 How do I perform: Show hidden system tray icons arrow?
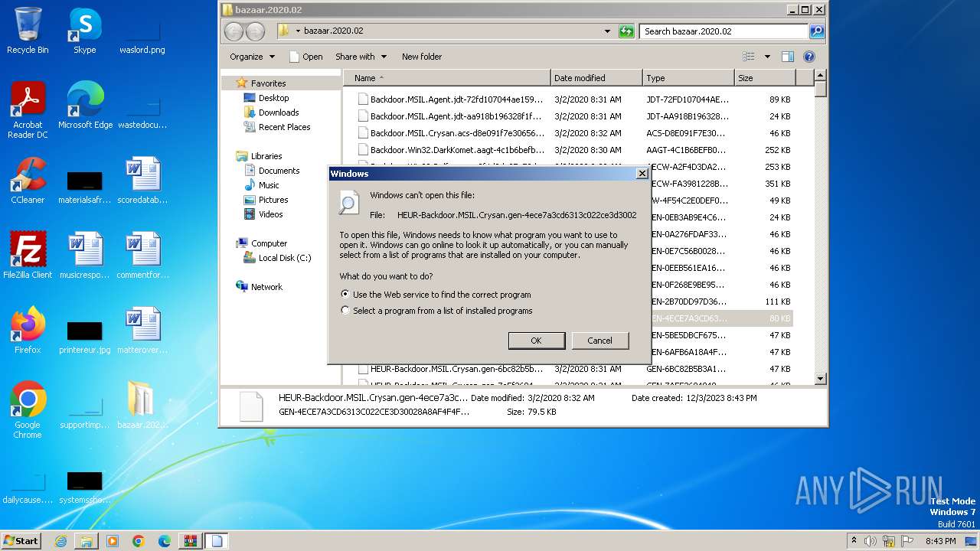coord(854,540)
